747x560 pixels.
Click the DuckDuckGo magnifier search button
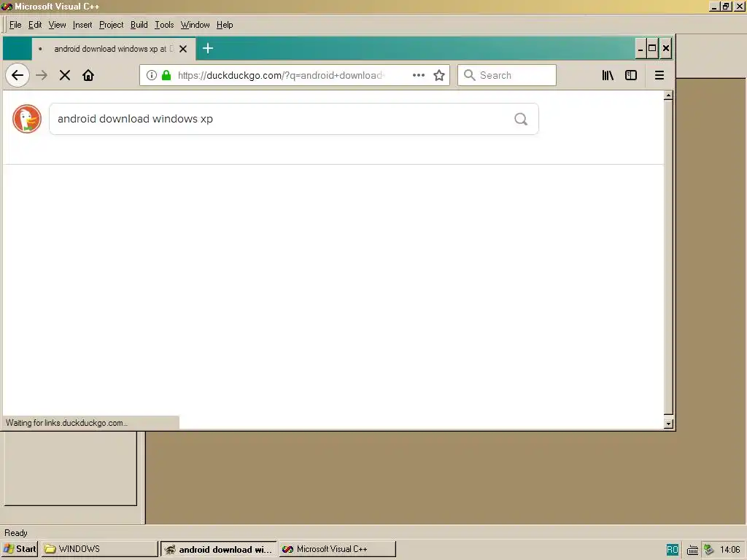[521, 119]
